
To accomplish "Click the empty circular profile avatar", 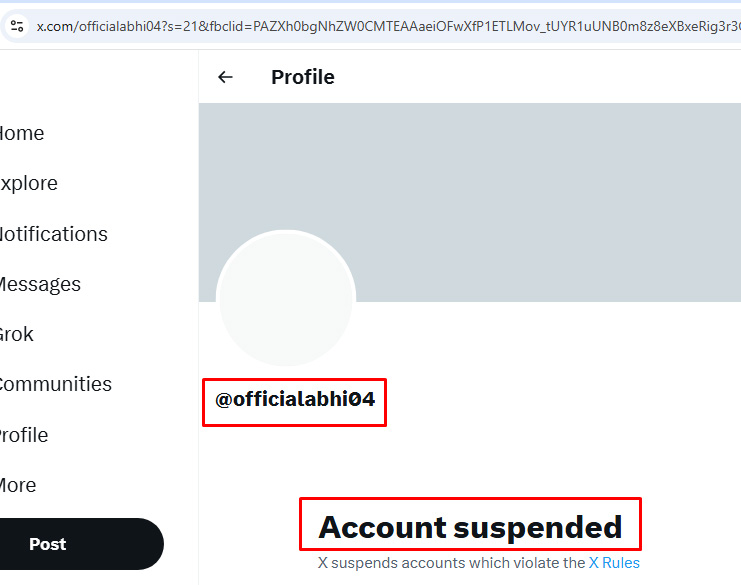I will coord(286,298).
